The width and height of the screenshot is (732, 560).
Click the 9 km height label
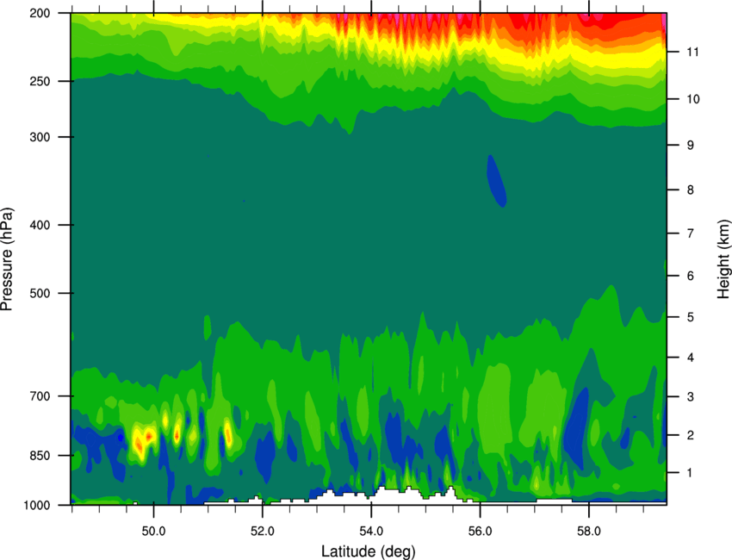pos(691,146)
